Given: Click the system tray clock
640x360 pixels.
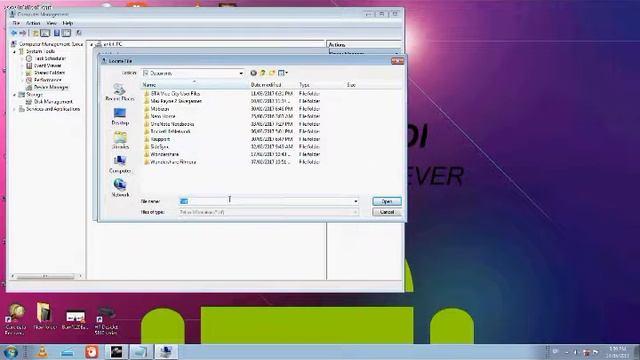Looking at the screenshot, I should pyautogui.click(x=617, y=352).
